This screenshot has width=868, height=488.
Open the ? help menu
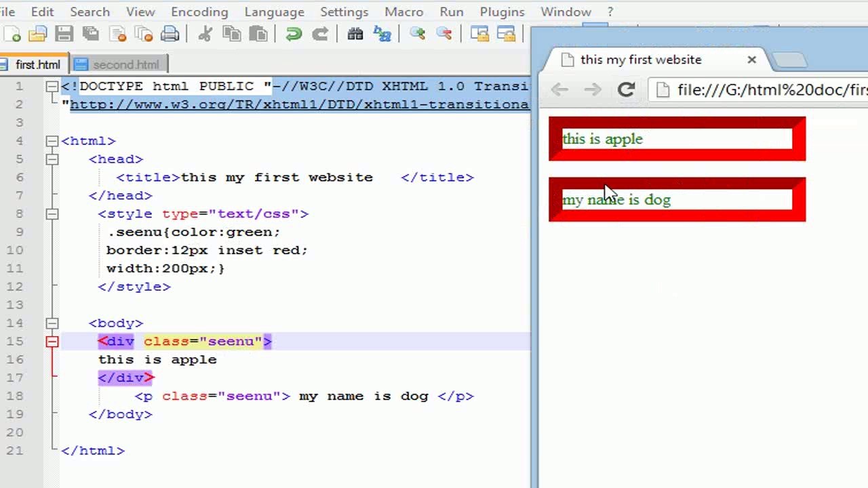tap(610, 12)
